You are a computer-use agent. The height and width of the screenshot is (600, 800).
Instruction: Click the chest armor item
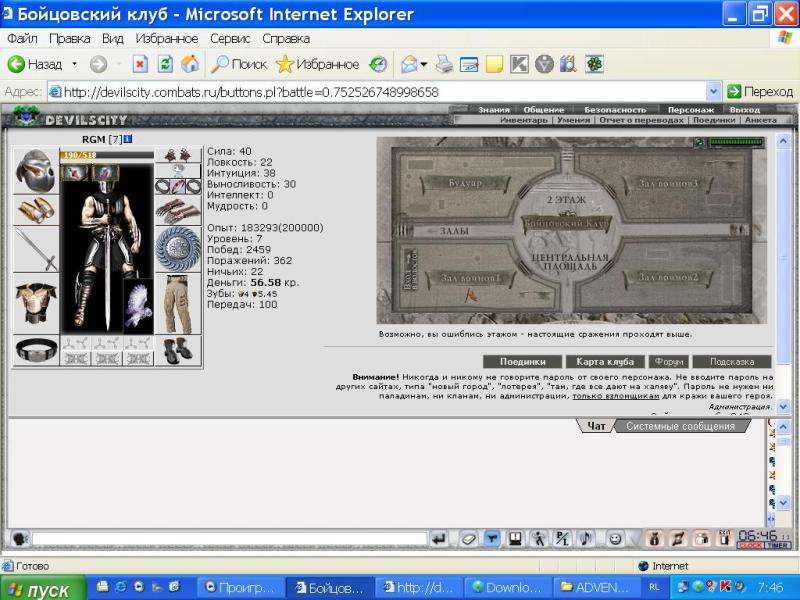pos(35,304)
